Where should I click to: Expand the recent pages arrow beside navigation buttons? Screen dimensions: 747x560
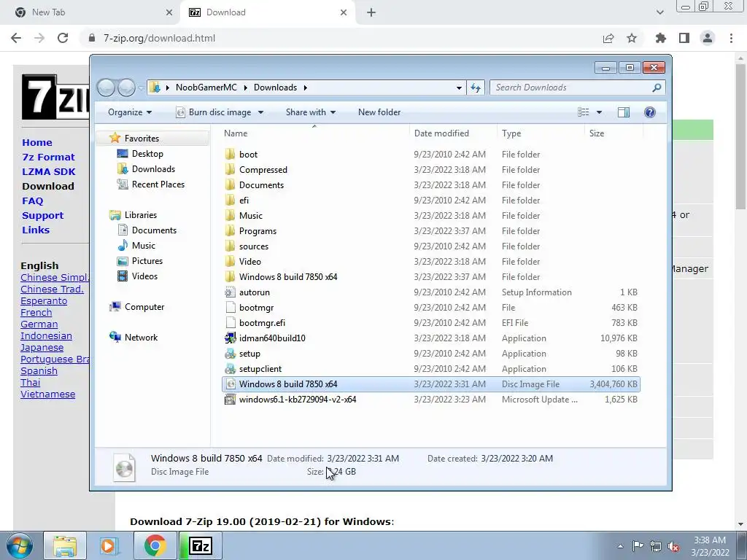(141, 88)
